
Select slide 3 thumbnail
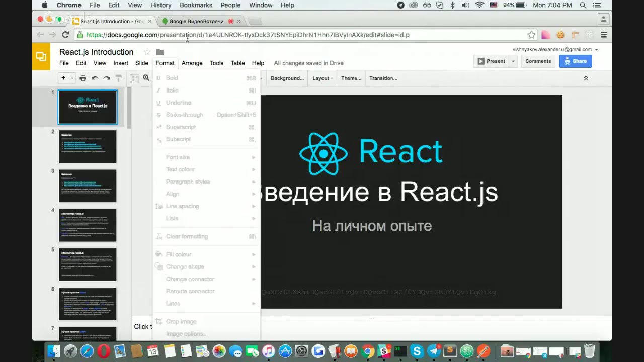(88, 186)
